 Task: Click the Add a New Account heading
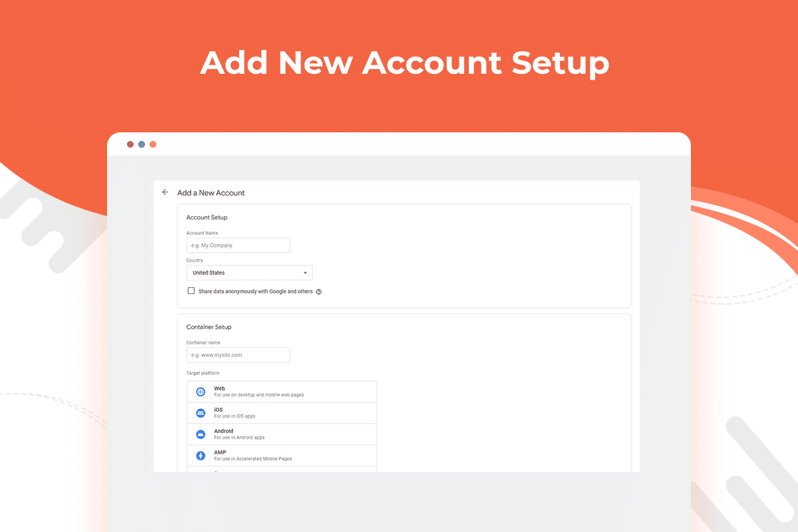click(211, 192)
